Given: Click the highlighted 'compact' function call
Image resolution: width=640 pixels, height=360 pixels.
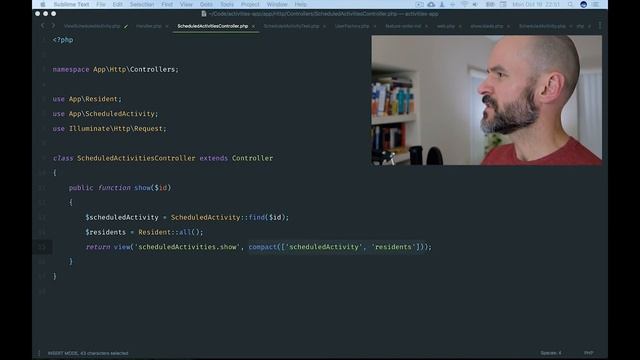Looking at the screenshot, I should 262,247.
